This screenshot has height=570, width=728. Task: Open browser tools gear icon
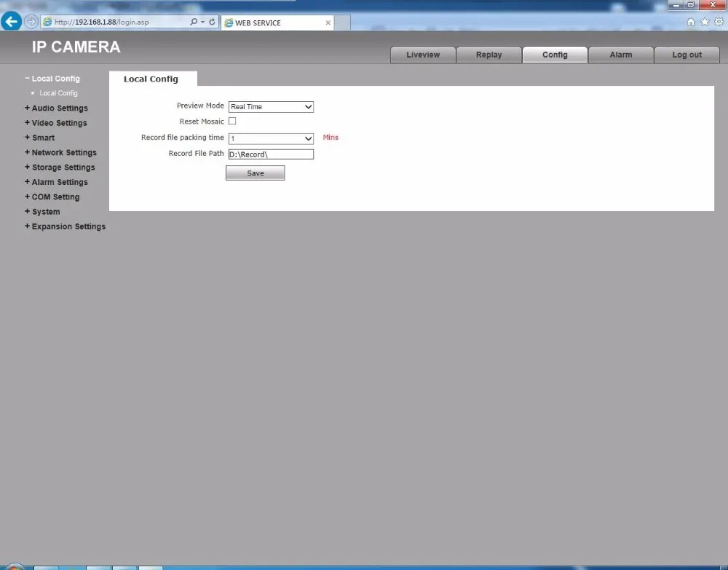[719, 22]
